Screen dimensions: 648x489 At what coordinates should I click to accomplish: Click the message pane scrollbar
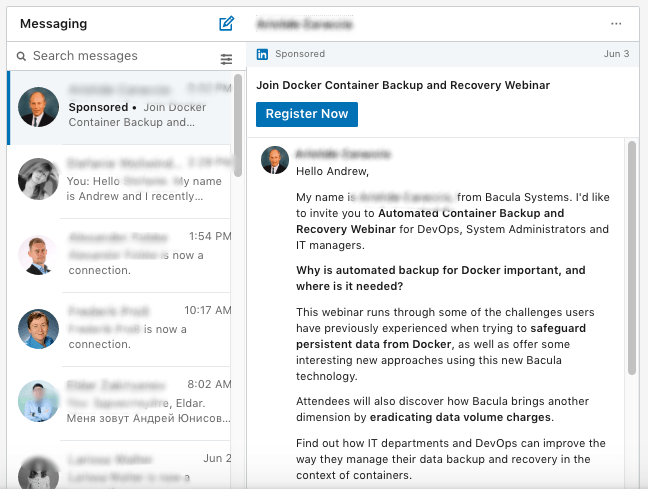[x=631, y=258]
